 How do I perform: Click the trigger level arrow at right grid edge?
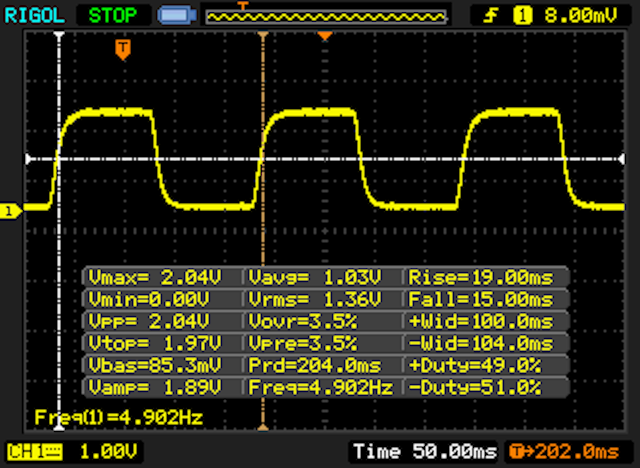point(621,159)
